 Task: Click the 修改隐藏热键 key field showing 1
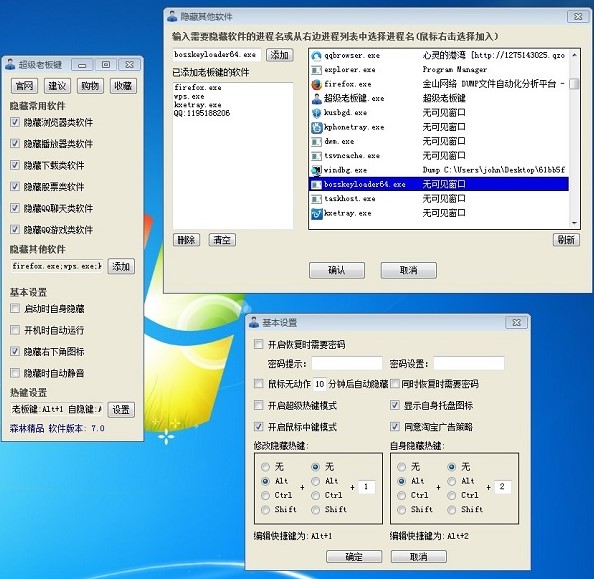(366, 487)
